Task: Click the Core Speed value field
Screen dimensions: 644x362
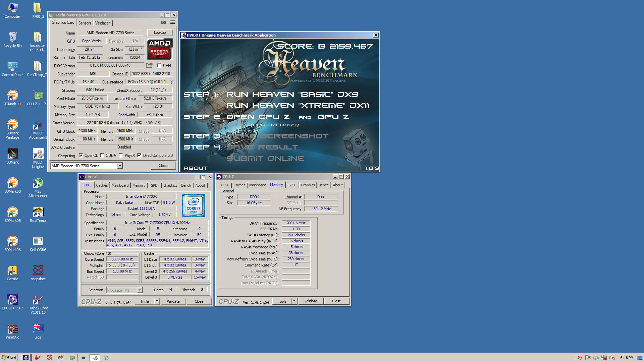Action: click(122, 259)
